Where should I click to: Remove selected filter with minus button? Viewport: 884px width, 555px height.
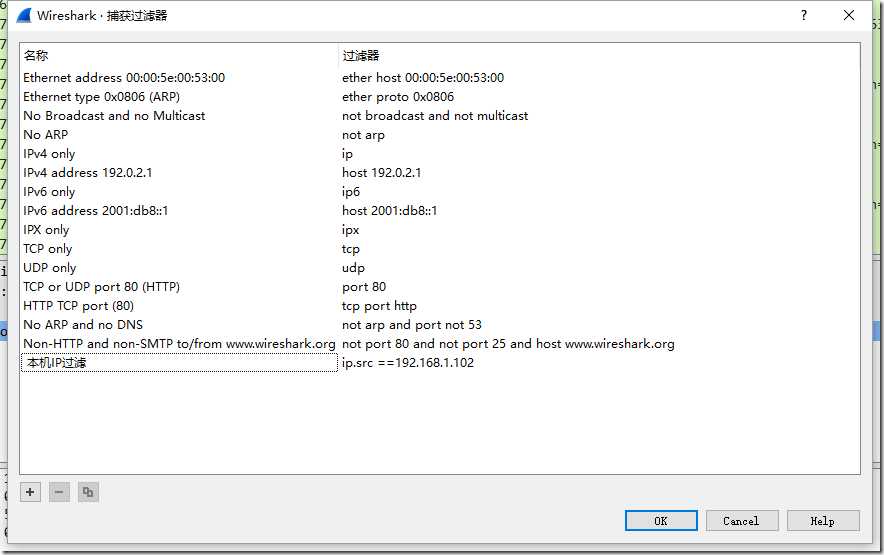click(x=59, y=492)
